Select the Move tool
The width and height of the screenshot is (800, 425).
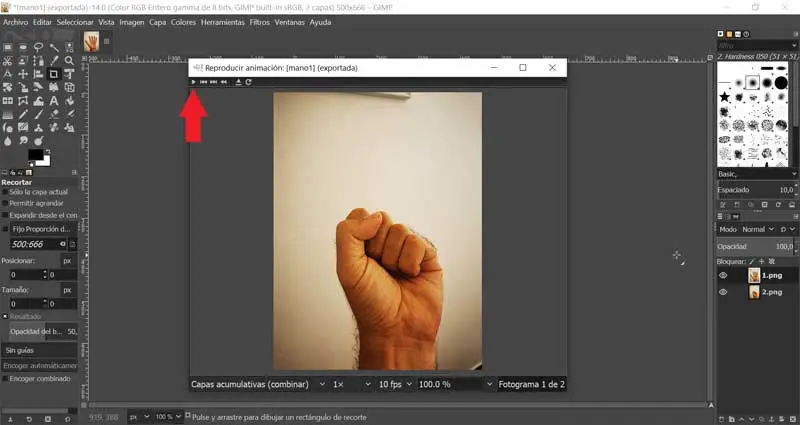click(23, 74)
